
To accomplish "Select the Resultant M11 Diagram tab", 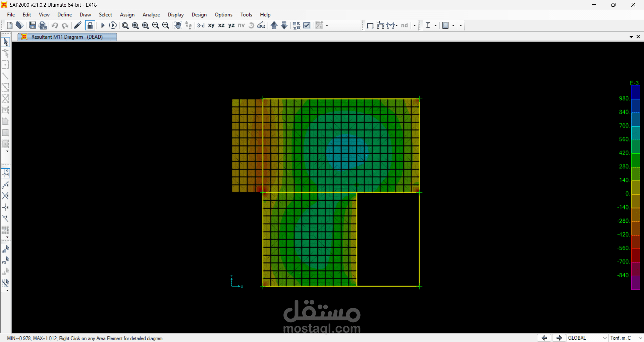I will click(67, 37).
